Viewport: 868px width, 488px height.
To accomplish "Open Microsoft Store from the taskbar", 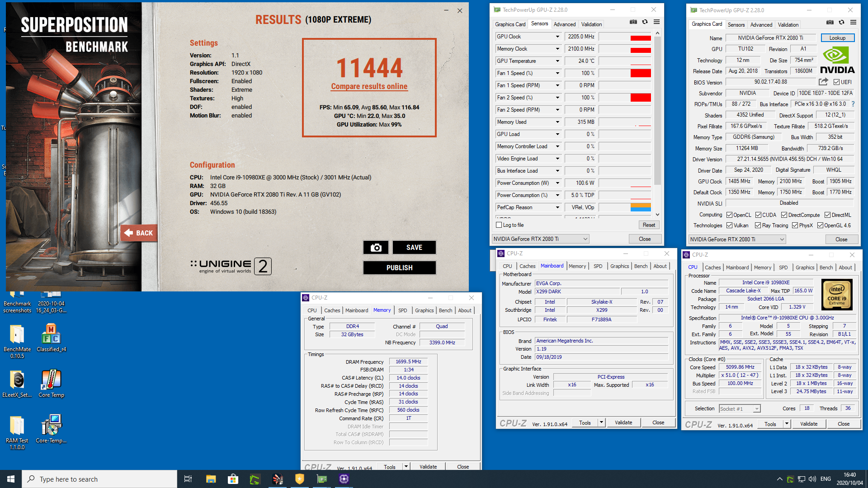I will pyautogui.click(x=233, y=479).
